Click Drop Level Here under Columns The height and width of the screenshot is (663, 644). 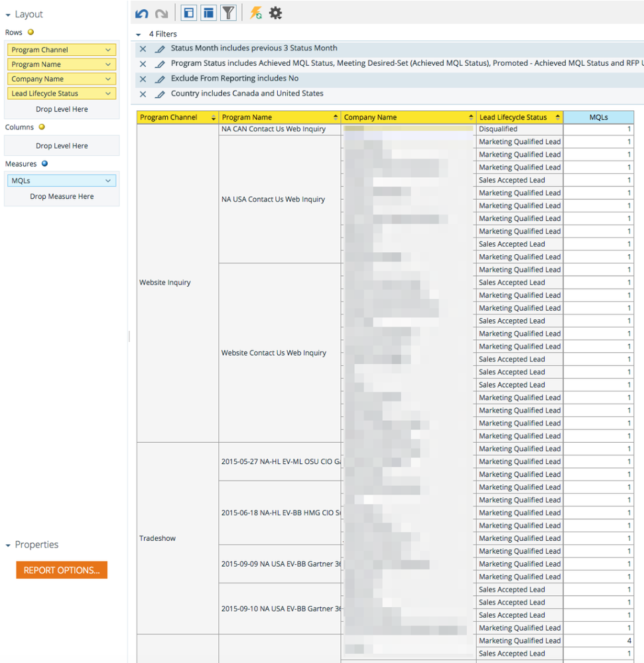[62, 146]
